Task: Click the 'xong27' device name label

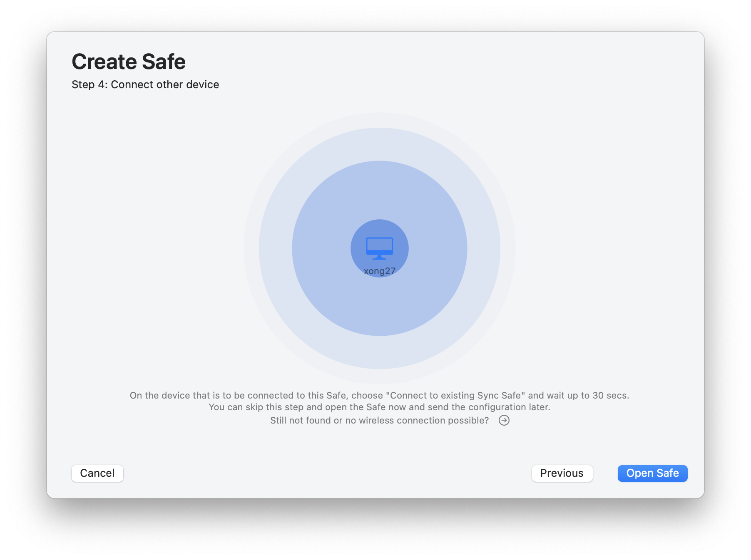Action: (379, 271)
